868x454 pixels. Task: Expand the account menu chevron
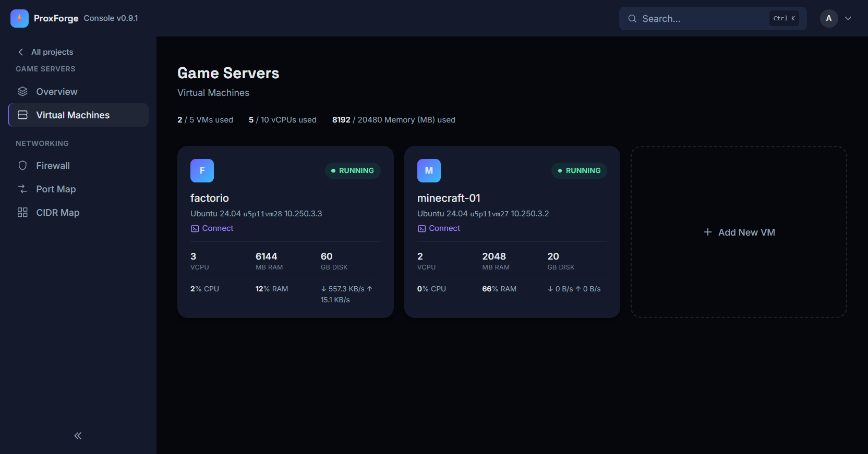(x=848, y=18)
